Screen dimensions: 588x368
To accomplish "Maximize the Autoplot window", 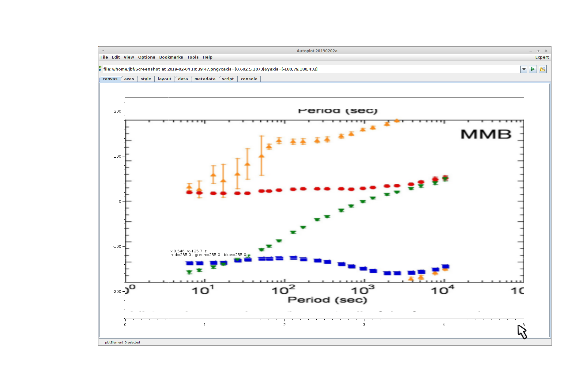I will click(538, 51).
